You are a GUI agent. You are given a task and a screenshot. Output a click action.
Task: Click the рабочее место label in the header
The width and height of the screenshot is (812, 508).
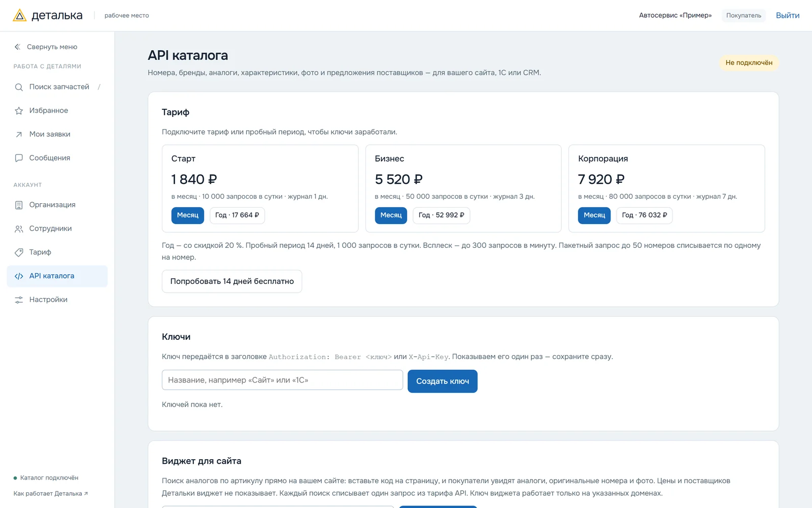click(x=127, y=16)
